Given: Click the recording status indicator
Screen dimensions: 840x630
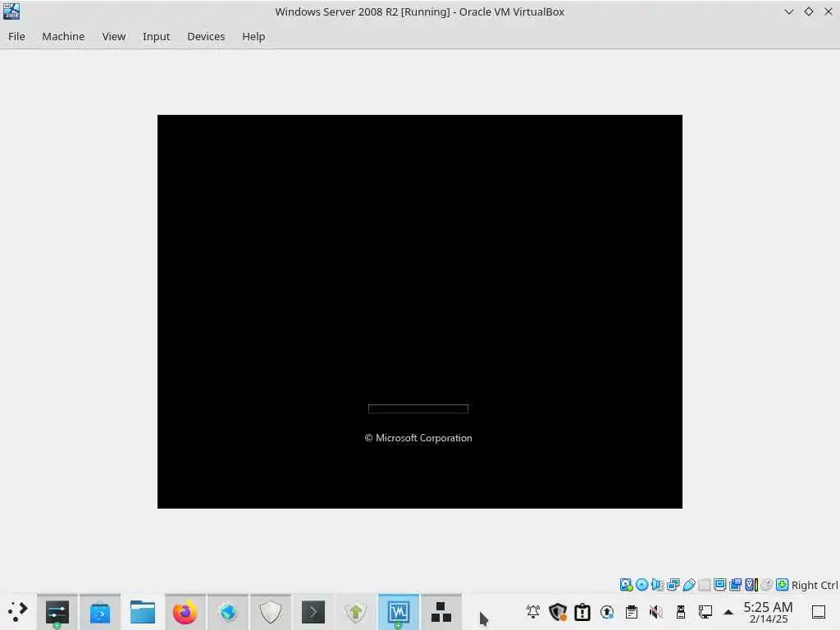Looking at the screenshot, I should 736,584.
